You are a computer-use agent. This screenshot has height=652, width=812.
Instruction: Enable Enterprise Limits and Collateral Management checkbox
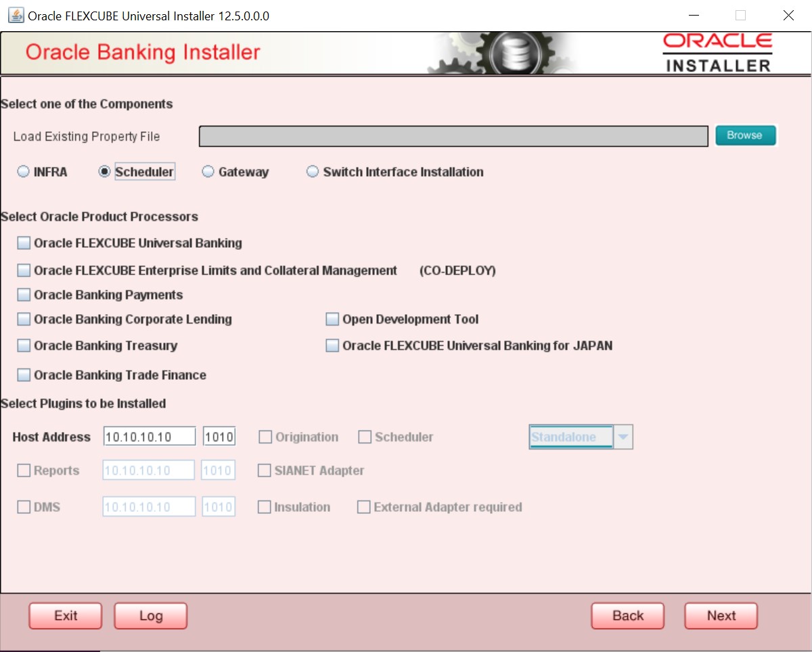tap(24, 270)
